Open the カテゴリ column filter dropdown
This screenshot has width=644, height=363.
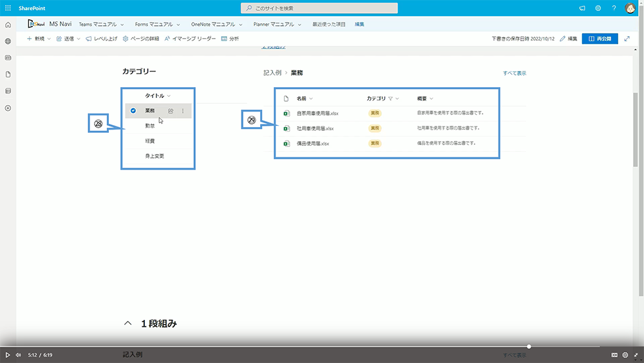pyautogui.click(x=383, y=99)
